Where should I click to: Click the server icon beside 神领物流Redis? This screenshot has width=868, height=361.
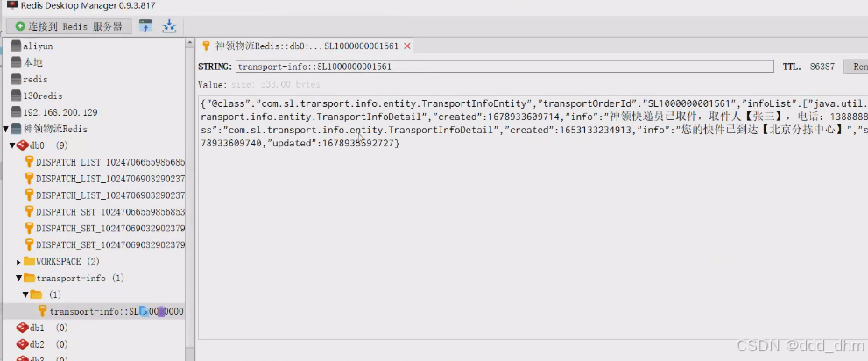tap(16, 129)
